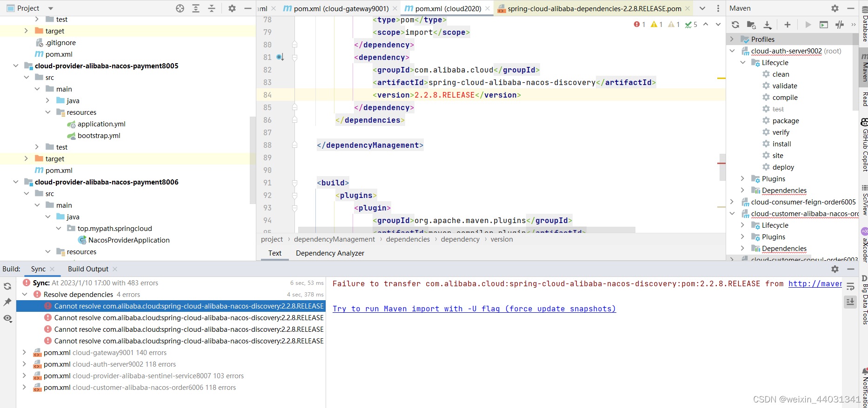Screen dimensions: 868x408
Task: Open Dependency Analyzer tab
Action: coord(330,253)
